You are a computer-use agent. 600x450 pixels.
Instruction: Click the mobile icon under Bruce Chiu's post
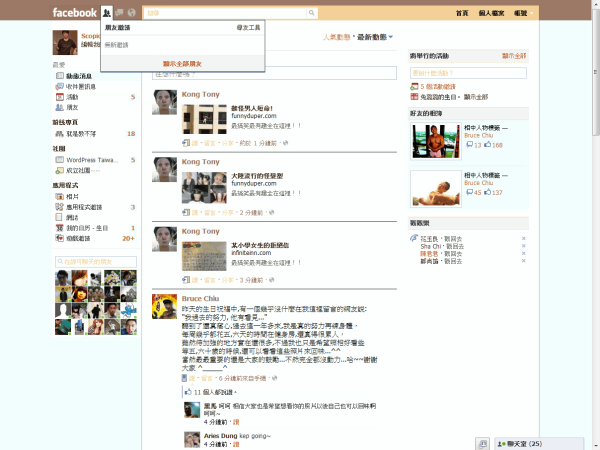coord(184,378)
